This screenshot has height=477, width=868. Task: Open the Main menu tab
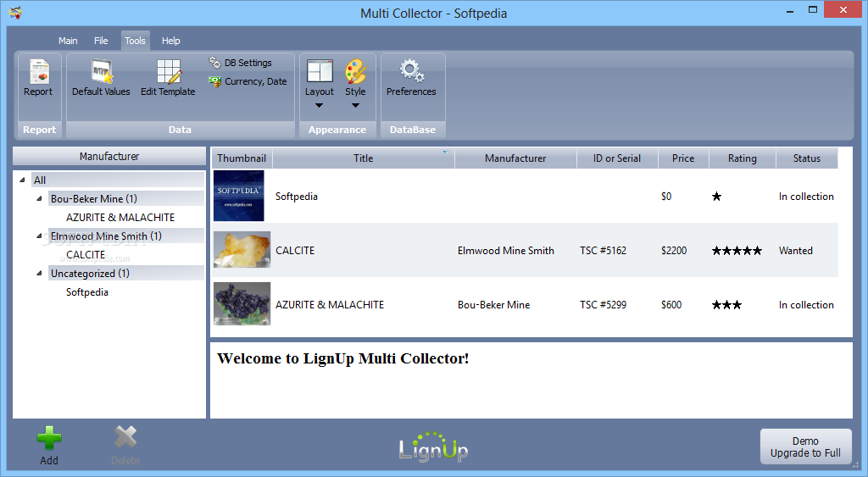click(x=68, y=41)
